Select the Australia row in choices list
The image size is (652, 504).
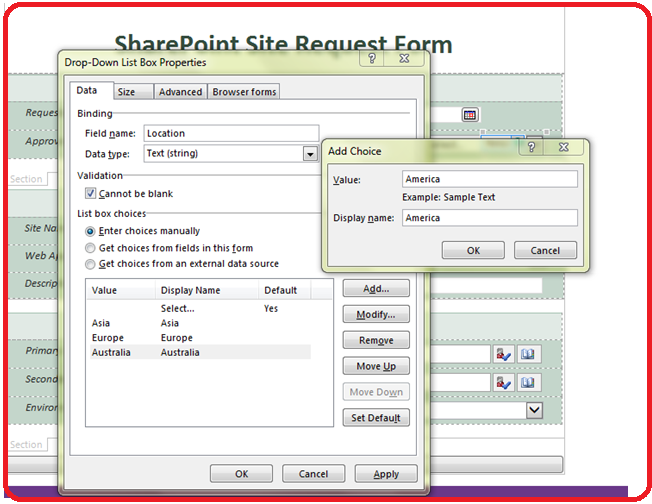tap(200, 352)
